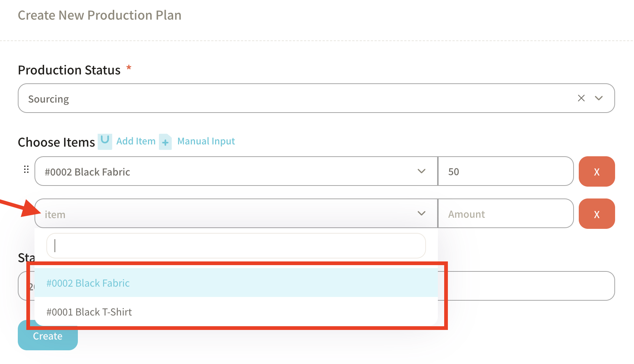Click the drag handle beside Black Fabric row

point(26,170)
